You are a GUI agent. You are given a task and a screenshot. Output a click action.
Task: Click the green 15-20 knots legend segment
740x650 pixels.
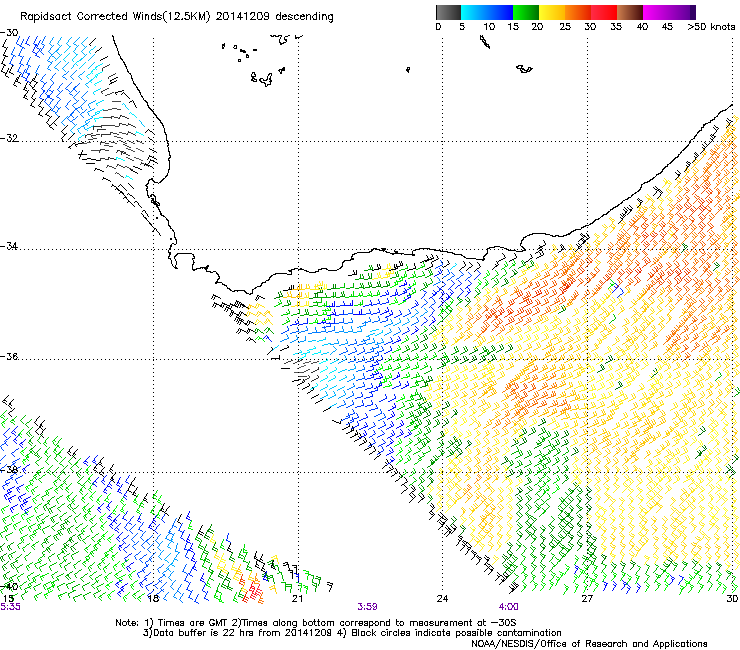coord(526,12)
